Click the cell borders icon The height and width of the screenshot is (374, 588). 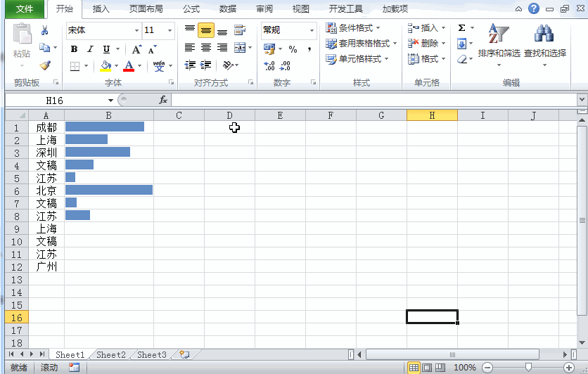coord(75,66)
